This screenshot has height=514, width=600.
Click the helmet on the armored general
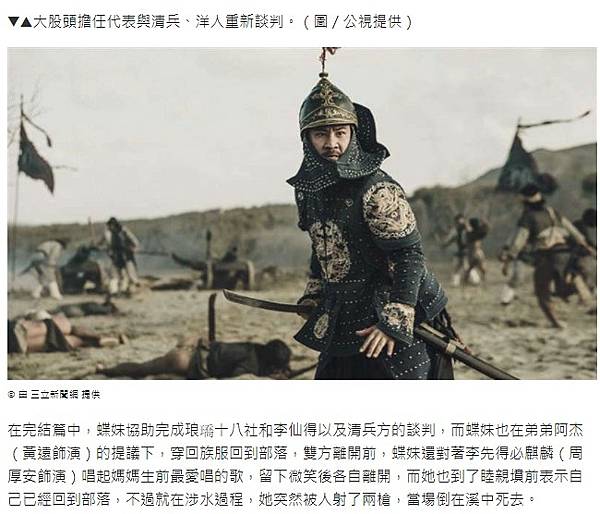click(328, 105)
